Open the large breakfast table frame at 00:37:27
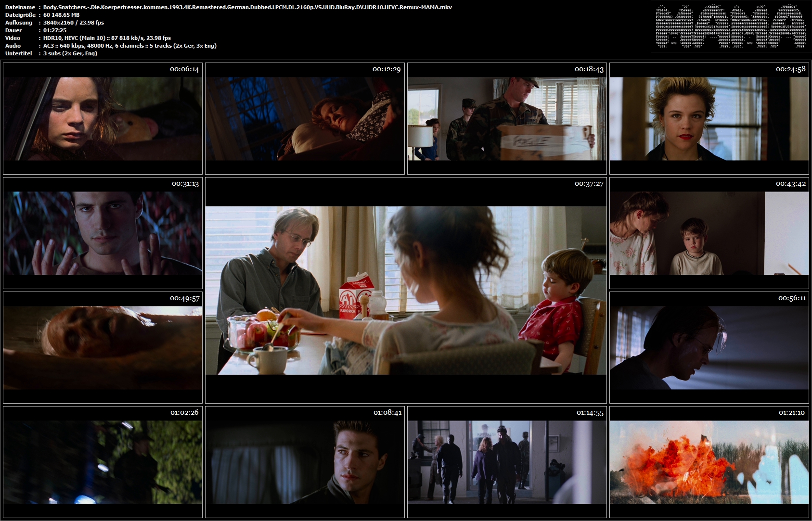This screenshot has height=521, width=812. tap(406, 290)
